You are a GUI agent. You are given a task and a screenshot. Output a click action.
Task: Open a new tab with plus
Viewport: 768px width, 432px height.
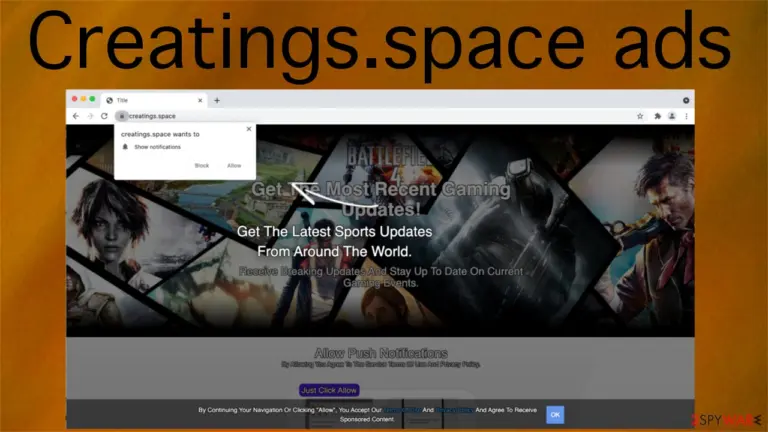(x=217, y=100)
